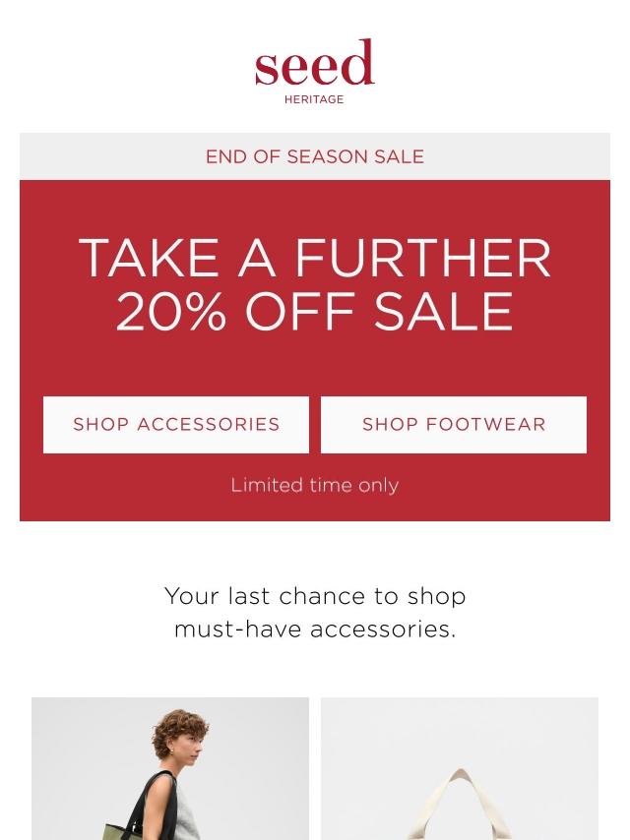Open the SHOP ACCESSORIES button

click(176, 425)
